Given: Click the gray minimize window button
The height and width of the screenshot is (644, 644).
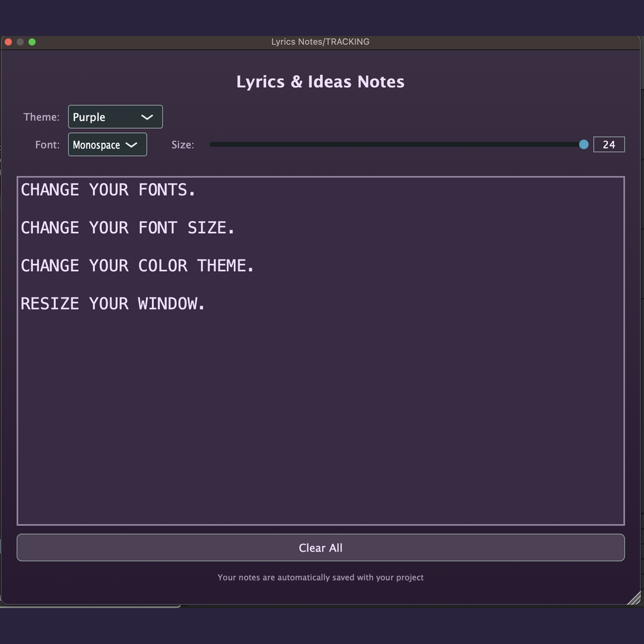Looking at the screenshot, I should [x=20, y=42].
